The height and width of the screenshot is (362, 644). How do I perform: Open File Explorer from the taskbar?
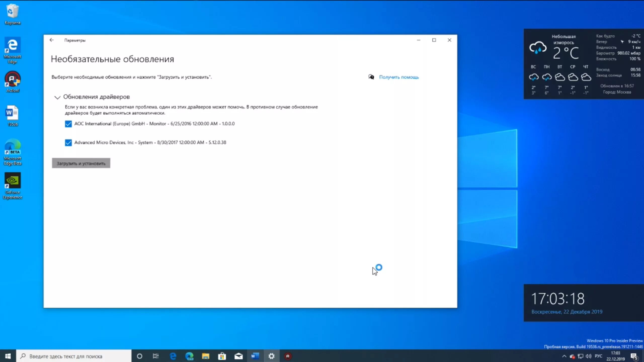(x=206, y=356)
